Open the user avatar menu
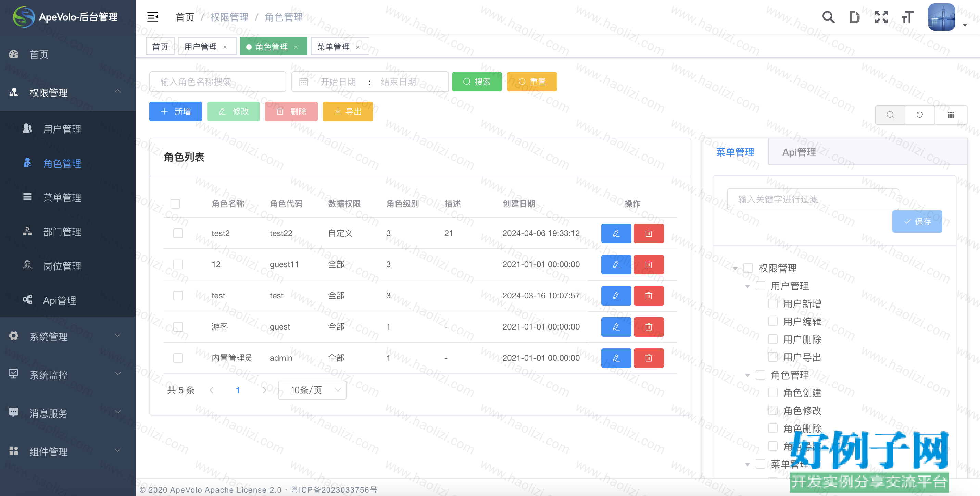The image size is (980, 496). click(x=942, y=17)
